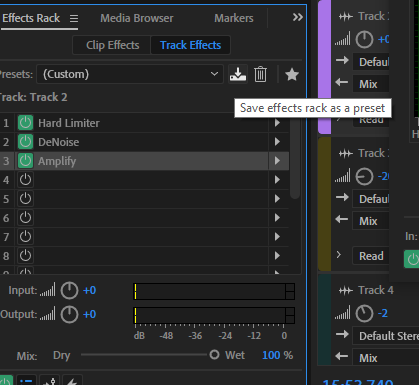This screenshot has width=419, height=385.
Task: Click the Input signal-bars icon in Effects Rack
Action: 48,290
